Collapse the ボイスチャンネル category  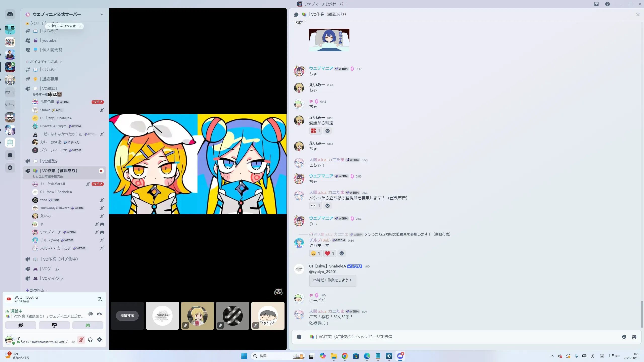(44, 62)
